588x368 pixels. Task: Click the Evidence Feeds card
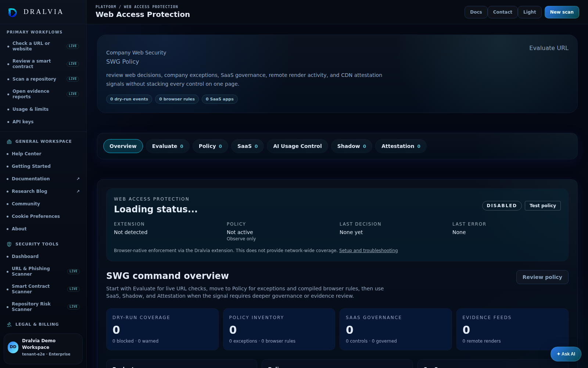[512, 329]
